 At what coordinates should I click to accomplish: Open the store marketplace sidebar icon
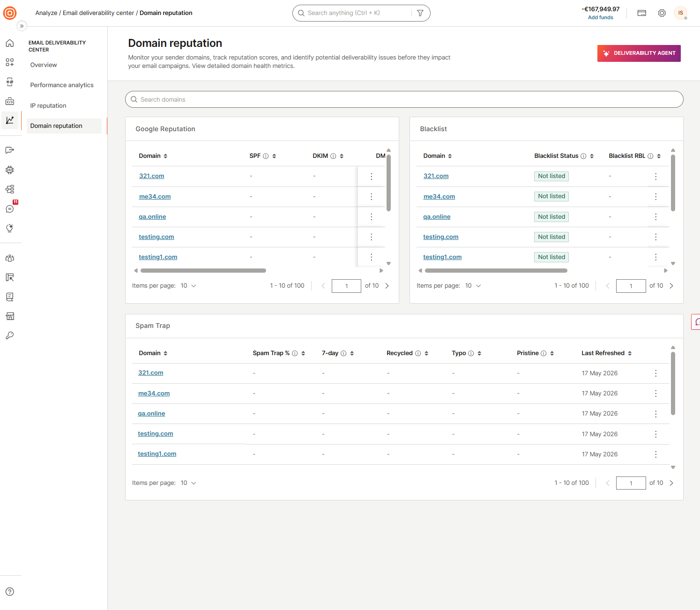[x=10, y=316]
